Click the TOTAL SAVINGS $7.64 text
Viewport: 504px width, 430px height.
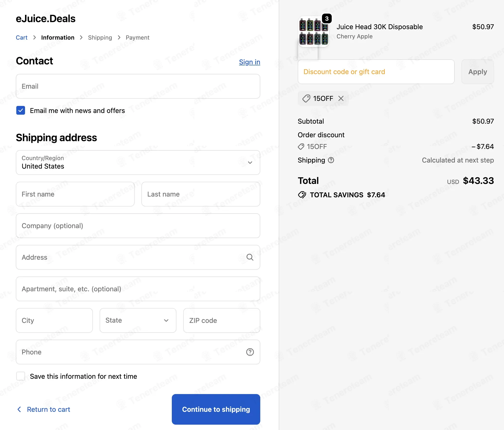pos(347,195)
